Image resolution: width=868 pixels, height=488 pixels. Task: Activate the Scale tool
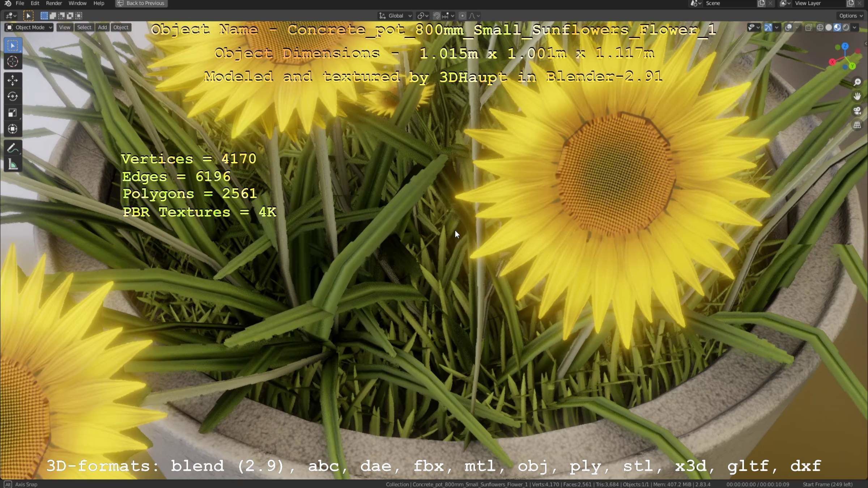click(13, 113)
